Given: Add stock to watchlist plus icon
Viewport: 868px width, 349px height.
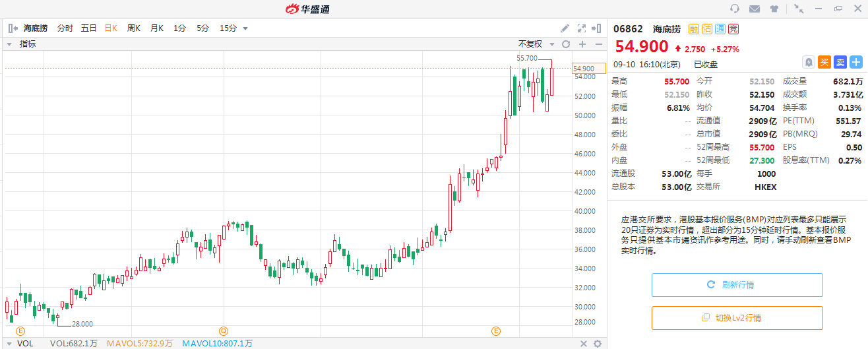Looking at the screenshot, I should pos(856,62).
